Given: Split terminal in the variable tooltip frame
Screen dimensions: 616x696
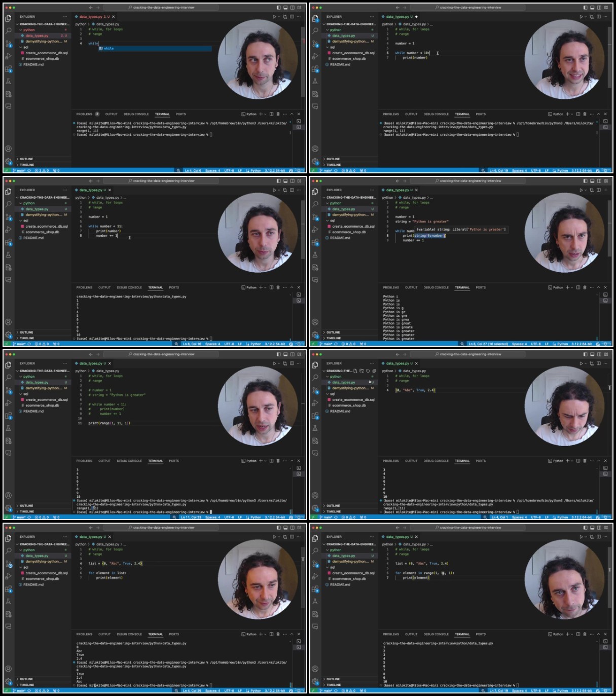Looking at the screenshot, I should pos(578,287).
